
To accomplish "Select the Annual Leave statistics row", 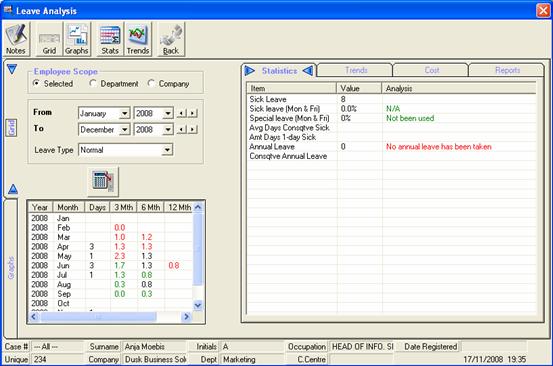I will tap(391, 147).
